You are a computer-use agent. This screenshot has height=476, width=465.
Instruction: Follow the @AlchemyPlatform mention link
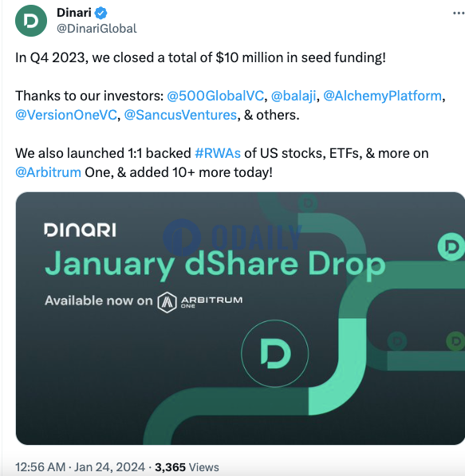pos(382,96)
